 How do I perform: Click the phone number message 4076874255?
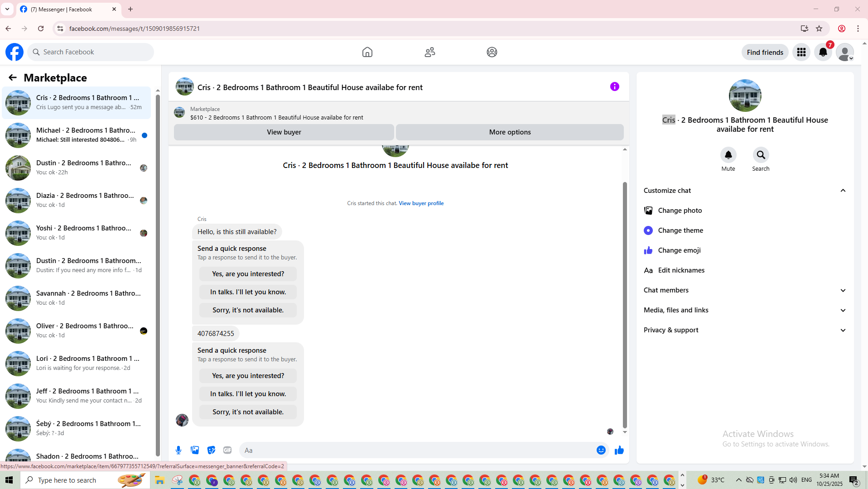click(x=216, y=334)
